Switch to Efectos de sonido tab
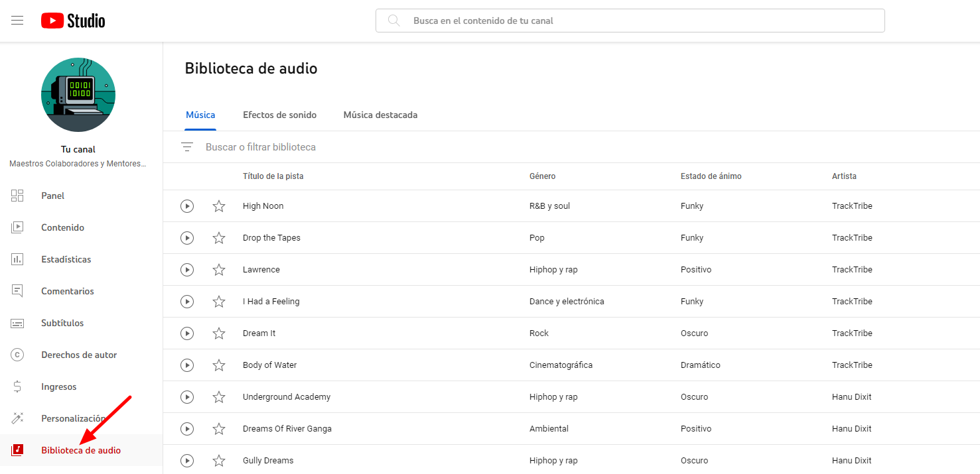 pos(279,115)
